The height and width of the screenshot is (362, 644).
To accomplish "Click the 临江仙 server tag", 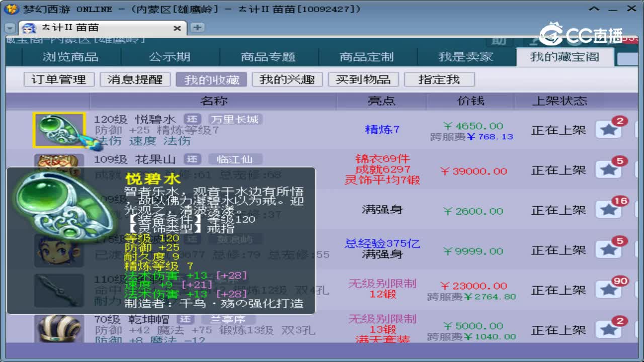I will click(x=235, y=159).
